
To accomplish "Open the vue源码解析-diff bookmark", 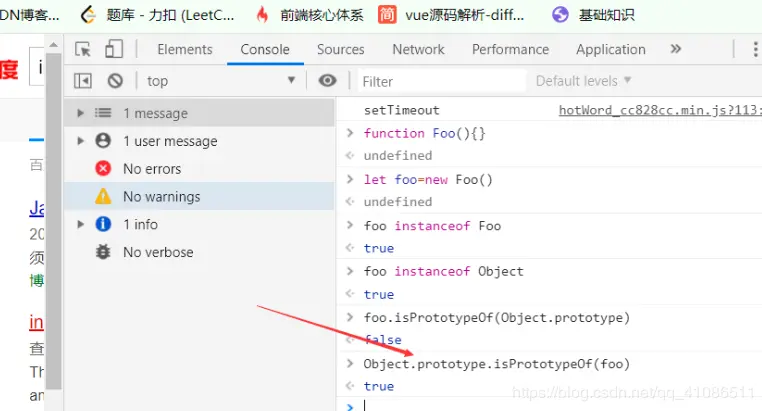I will click(451, 15).
